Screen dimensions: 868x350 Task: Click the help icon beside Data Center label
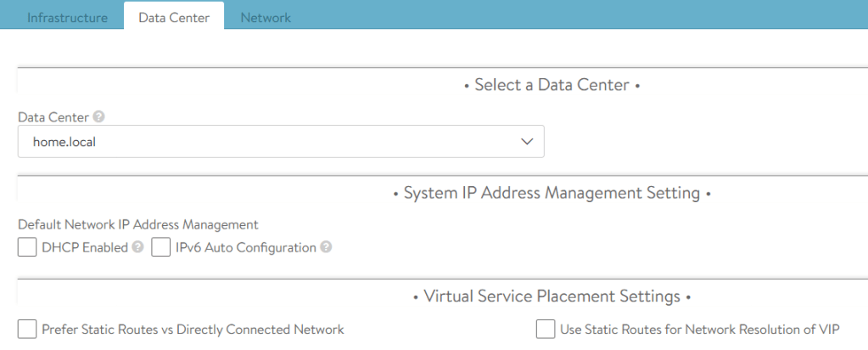[99, 117]
